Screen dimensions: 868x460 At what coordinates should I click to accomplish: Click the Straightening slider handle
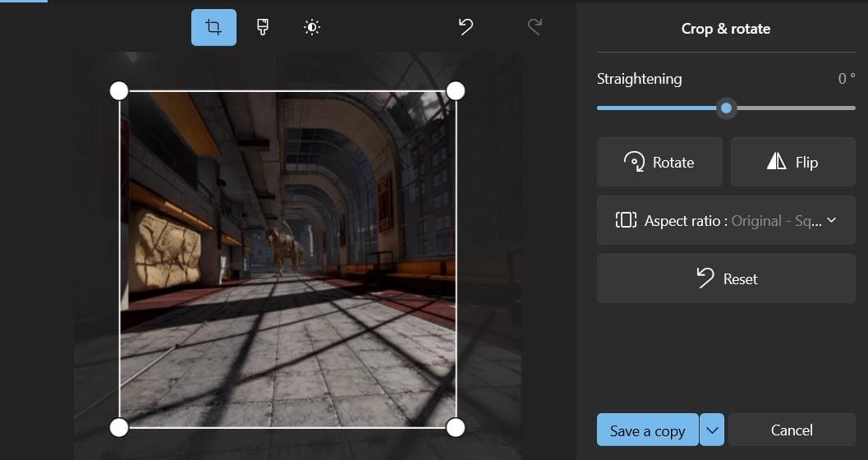726,108
